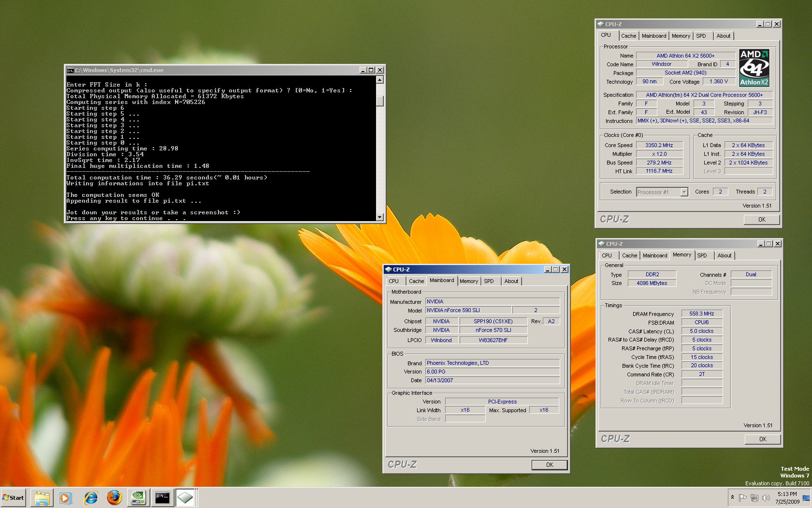Click OK in the Mainboard CPU-Z window

pyautogui.click(x=550, y=464)
